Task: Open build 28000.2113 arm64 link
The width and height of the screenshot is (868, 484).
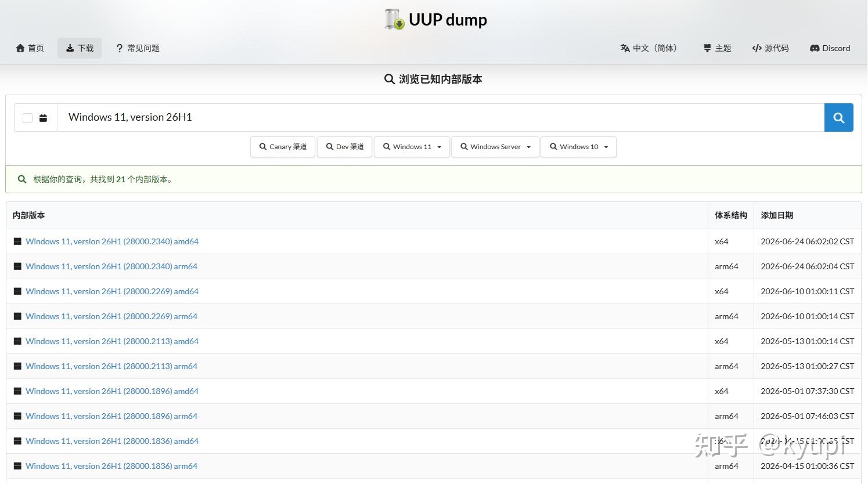Action: pos(111,366)
